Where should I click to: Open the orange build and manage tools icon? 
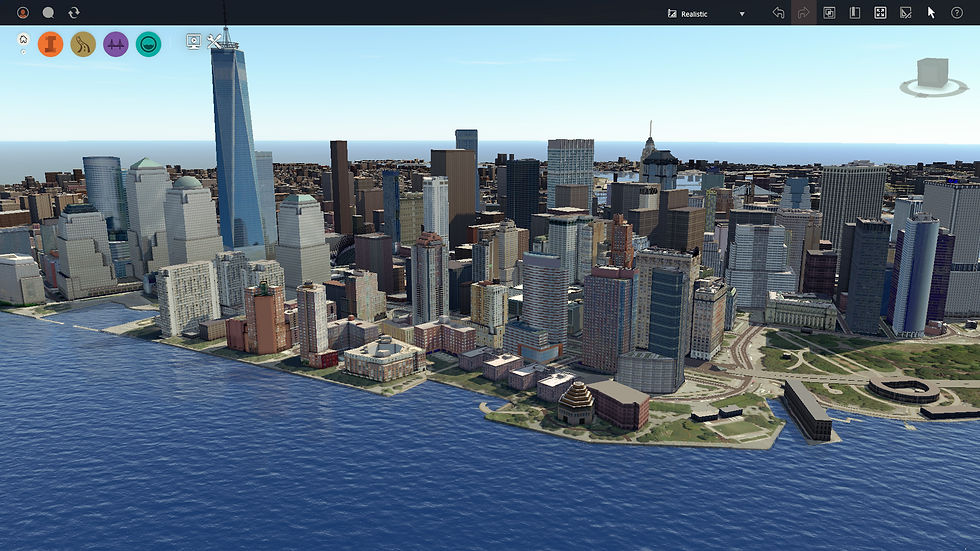[51, 44]
